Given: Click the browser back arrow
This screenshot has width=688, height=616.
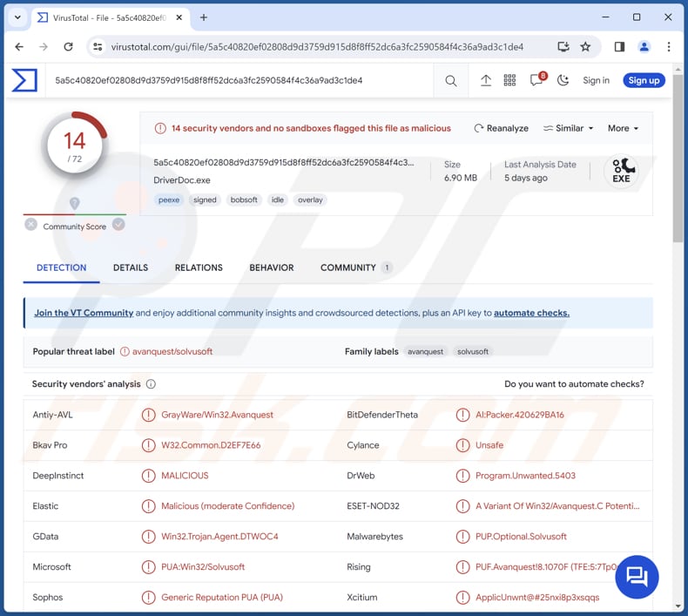Looking at the screenshot, I should tap(19, 46).
